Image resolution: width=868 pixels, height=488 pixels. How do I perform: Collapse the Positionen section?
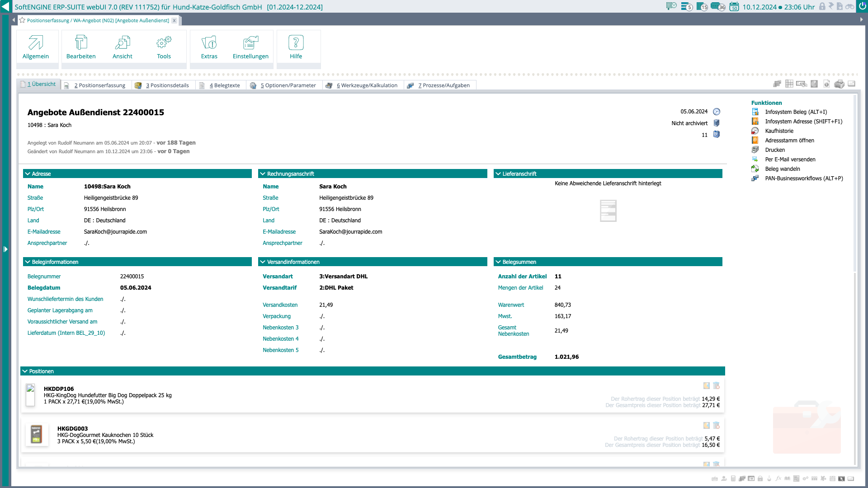pyautogui.click(x=25, y=371)
